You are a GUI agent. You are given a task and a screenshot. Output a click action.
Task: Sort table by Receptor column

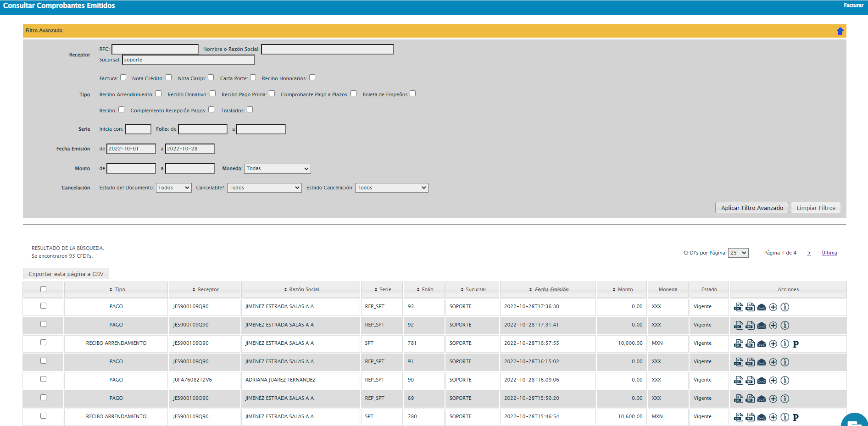(205, 289)
